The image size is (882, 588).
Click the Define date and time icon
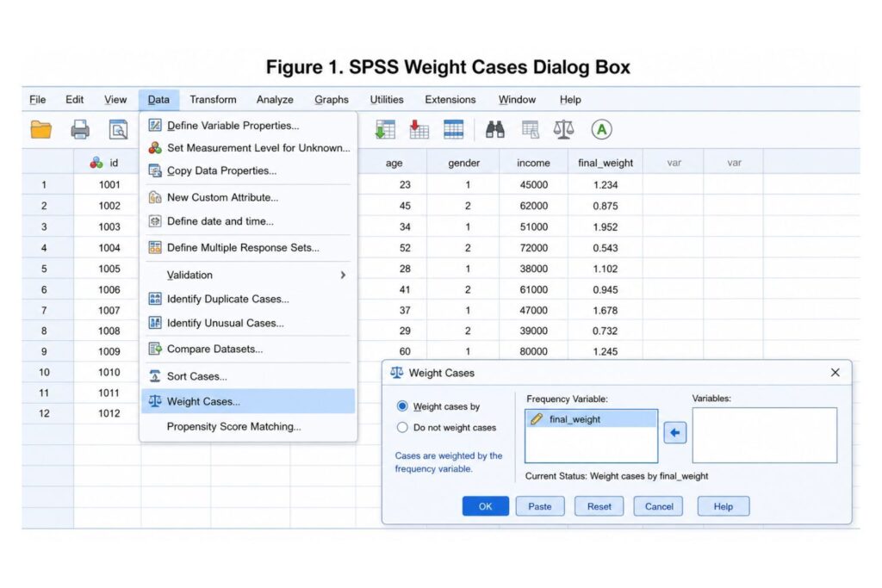coord(155,221)
